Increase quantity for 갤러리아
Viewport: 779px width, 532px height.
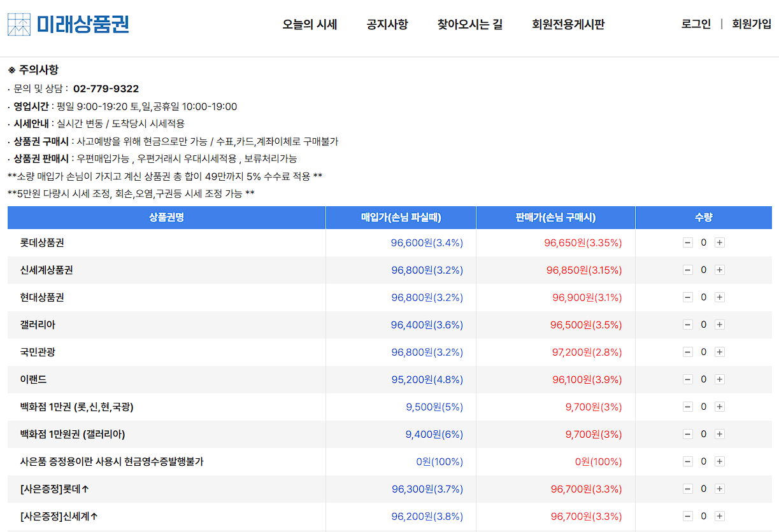click(719, 325)
